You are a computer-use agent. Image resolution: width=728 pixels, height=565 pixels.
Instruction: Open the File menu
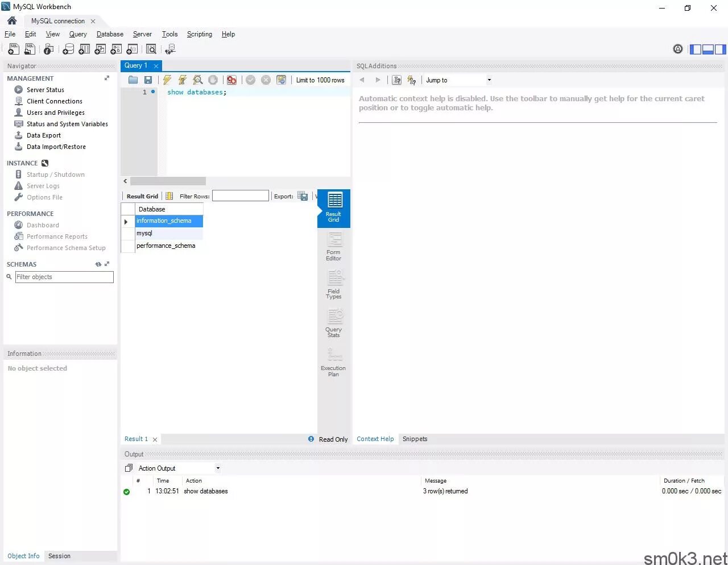click(x=10, y=34)
